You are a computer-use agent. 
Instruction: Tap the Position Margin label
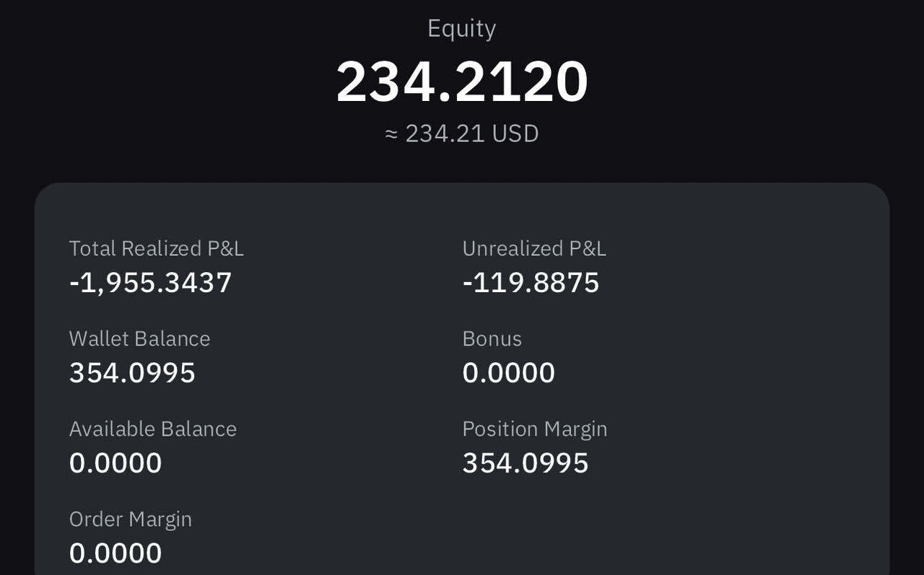click(534, 429)
